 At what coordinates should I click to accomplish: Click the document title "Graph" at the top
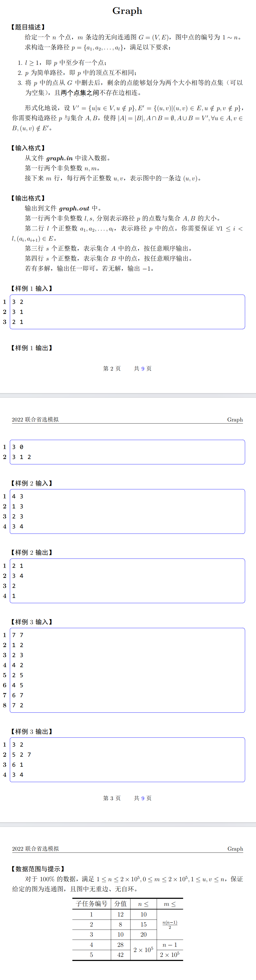(x=127, y=11)
